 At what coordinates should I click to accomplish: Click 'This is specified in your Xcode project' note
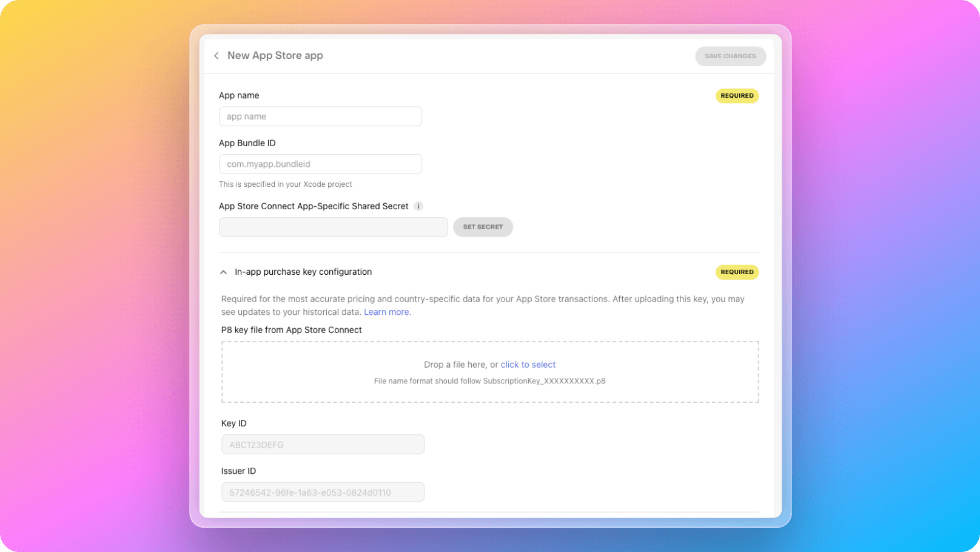[x=286, y=184]
